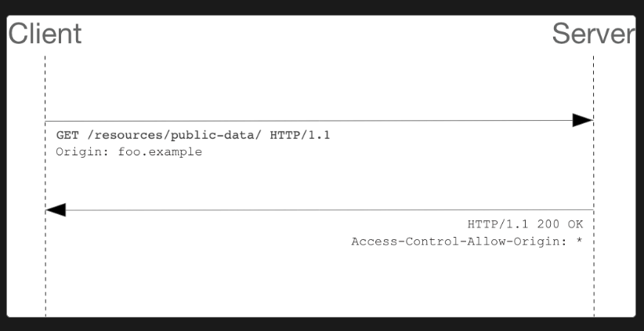Click the response arrowhead pointing at Client
Viewport: 644px width, 331px height.
pos(56,209)
